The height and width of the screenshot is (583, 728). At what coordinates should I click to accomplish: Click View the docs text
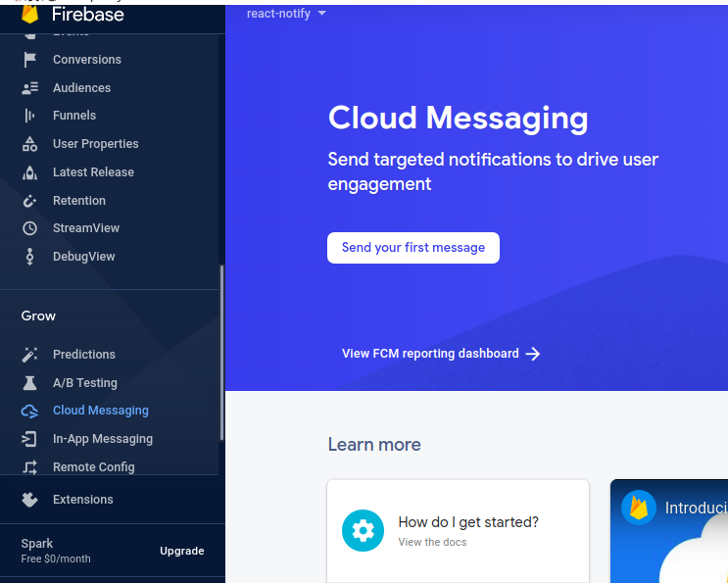click(432, 542)
